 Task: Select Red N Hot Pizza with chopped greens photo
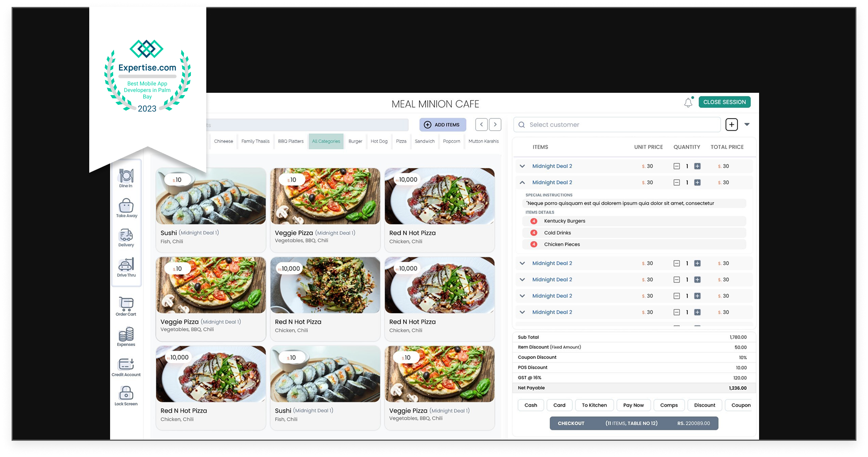325,299
